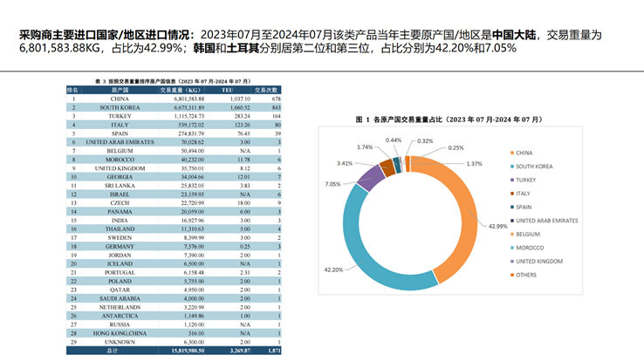Select the OTHERS legend entry
Viewport: 644px width, 362px height.
pos(529,275)
